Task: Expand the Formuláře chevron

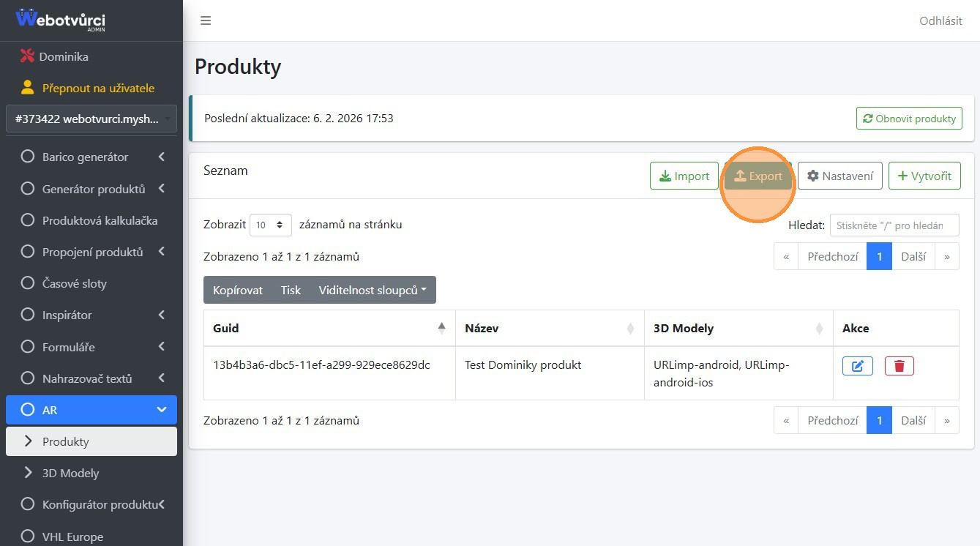Action: click(x=162, y=347)
